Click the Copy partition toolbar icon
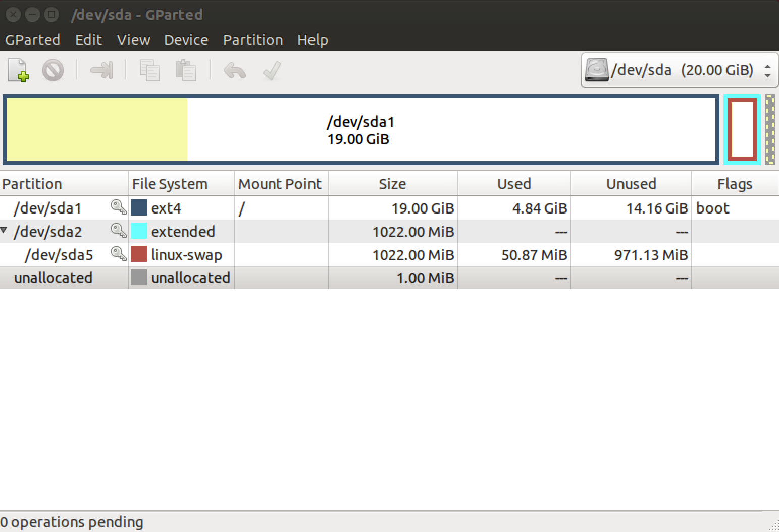Screen dimensions: 779x532 (x=149, y=70)
